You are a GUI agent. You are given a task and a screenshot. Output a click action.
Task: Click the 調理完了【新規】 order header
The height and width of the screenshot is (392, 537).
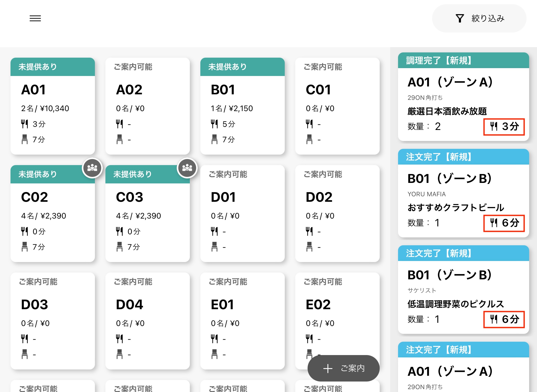point(463,60)
